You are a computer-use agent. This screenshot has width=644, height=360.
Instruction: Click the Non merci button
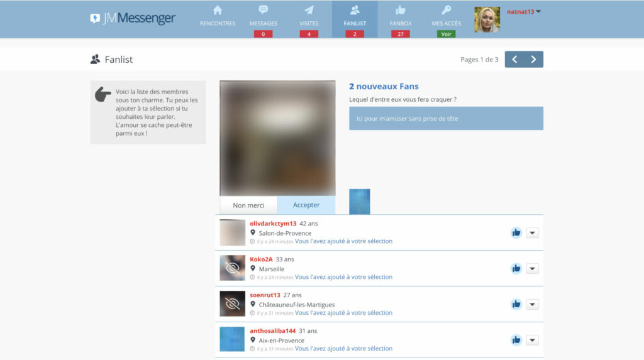tap(248, 205)
